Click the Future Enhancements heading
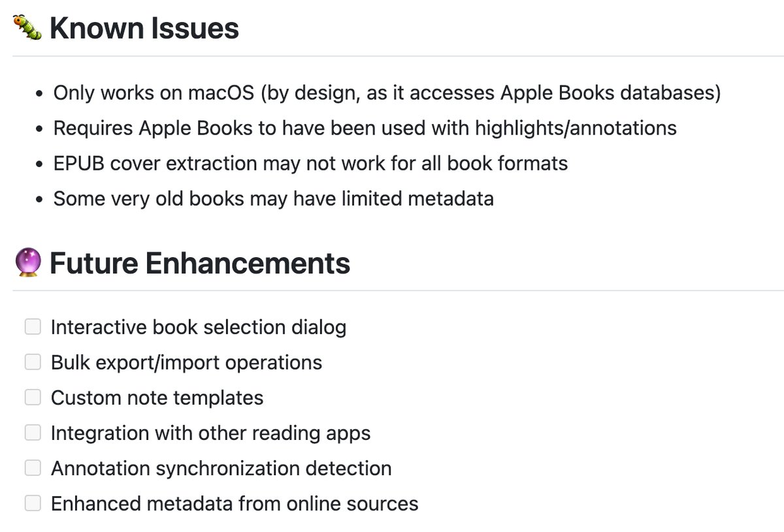Viewport: 784px width, 532px height. (x=200, y=264)
